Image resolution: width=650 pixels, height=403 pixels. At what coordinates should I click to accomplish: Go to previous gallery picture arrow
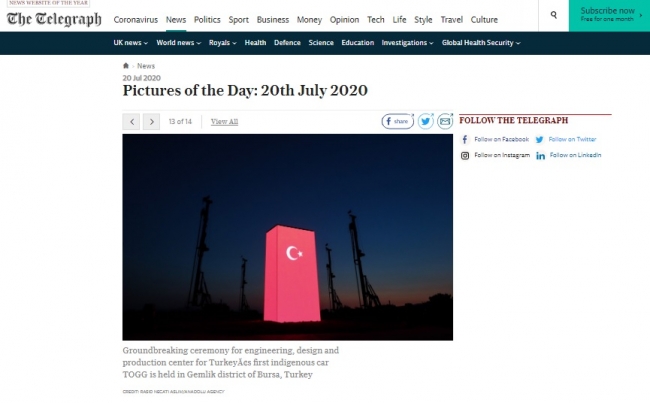coord(131,121)
